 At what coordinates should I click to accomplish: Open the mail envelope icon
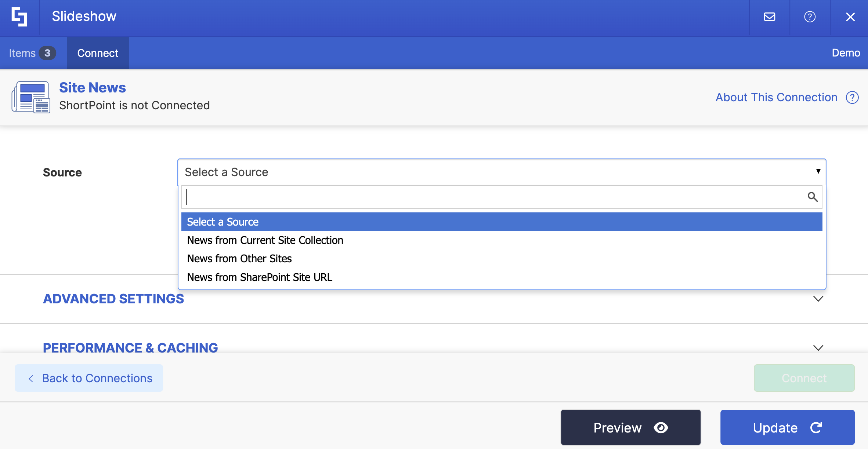point(769,17)
